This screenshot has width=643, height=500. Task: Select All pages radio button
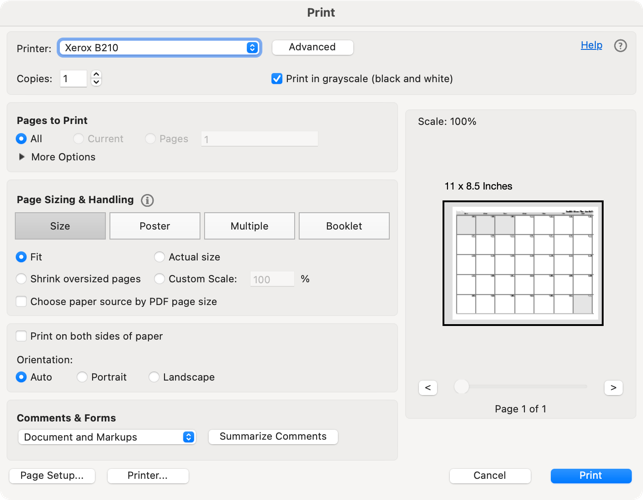pyautogui.click(x=21, y=139)
